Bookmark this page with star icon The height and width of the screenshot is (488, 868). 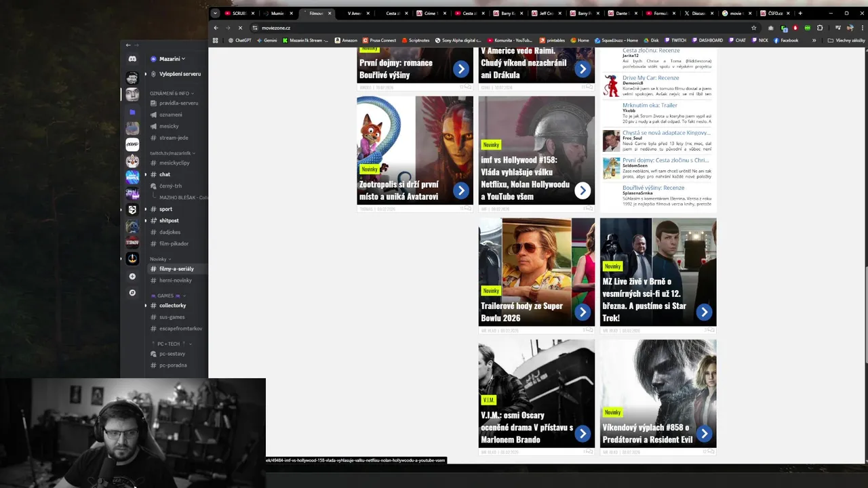tap(753, 28)
